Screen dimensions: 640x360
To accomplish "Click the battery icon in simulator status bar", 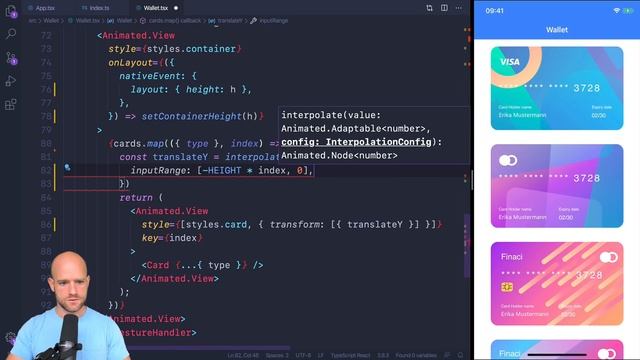I will (x=628, y=11).
